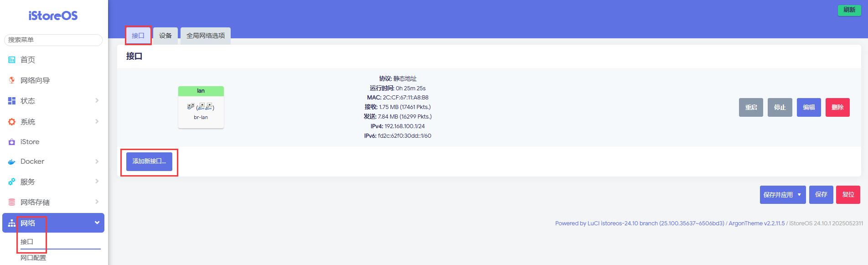
Task: Click the network wizard globe icon
Action: (x=12, y=80)
